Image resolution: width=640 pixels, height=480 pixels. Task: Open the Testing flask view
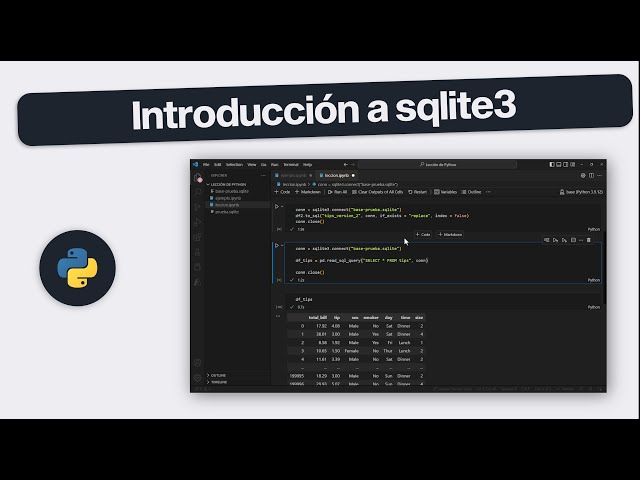click(198, 252)
